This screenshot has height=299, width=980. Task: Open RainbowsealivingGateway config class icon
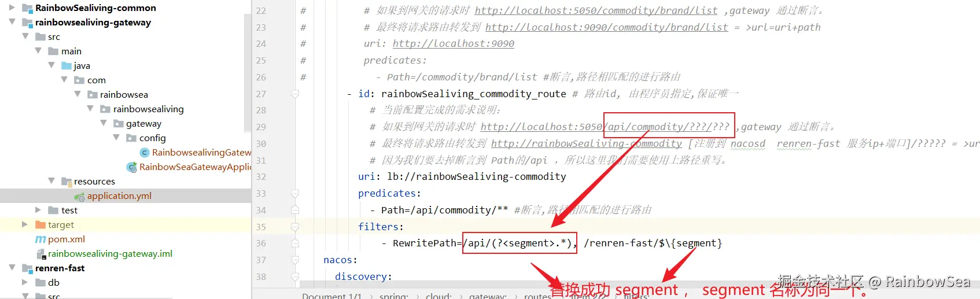[x=145, y=152]
